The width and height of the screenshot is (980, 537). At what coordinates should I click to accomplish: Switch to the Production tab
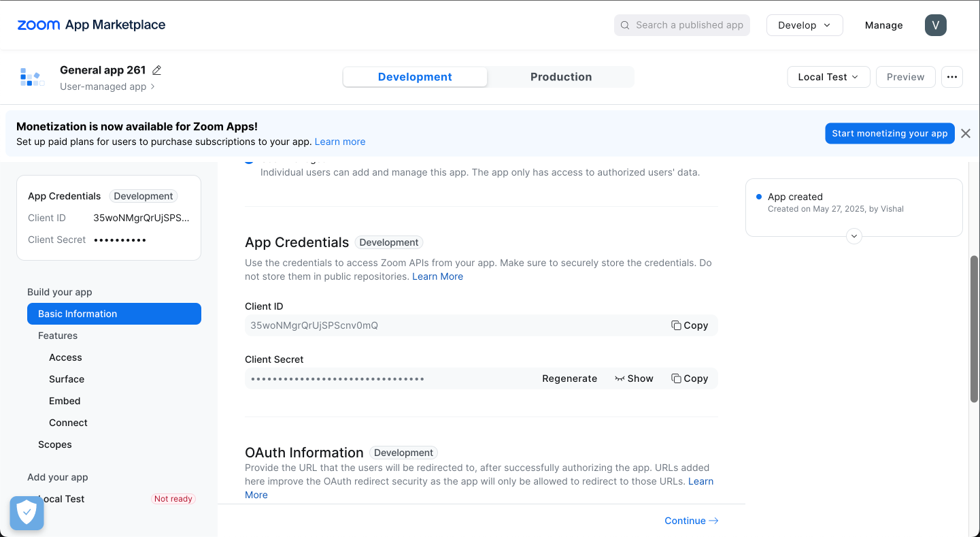click(561, 77)
